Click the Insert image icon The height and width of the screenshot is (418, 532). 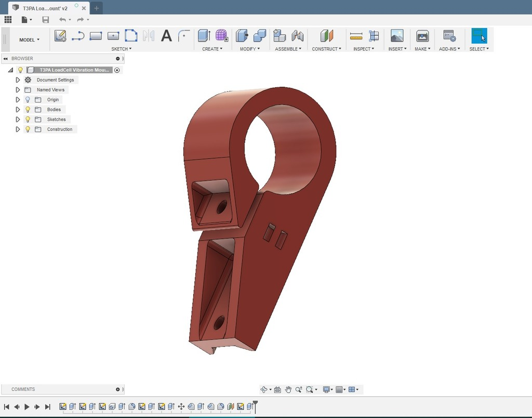click(x=397, y=36)
